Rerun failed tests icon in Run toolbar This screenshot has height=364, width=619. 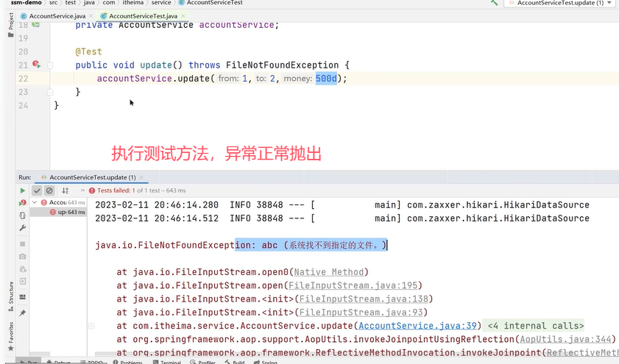pyautogui.click(x=23, y=203)
